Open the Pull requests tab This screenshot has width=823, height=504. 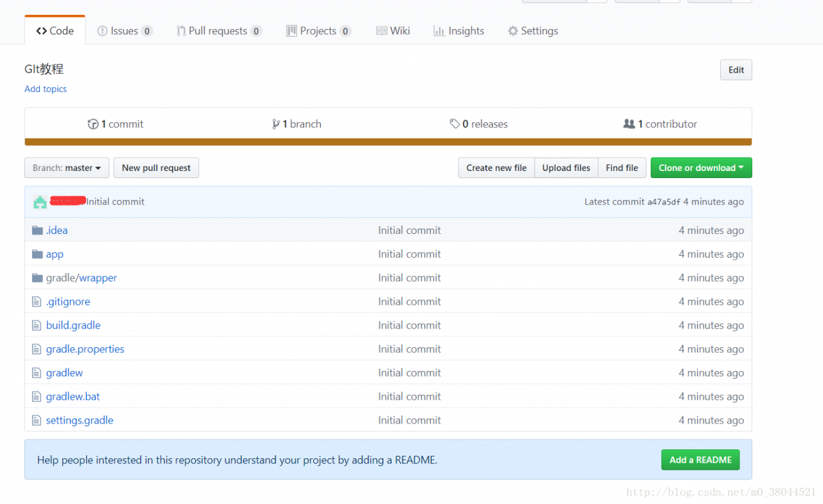tap(219, 31)
